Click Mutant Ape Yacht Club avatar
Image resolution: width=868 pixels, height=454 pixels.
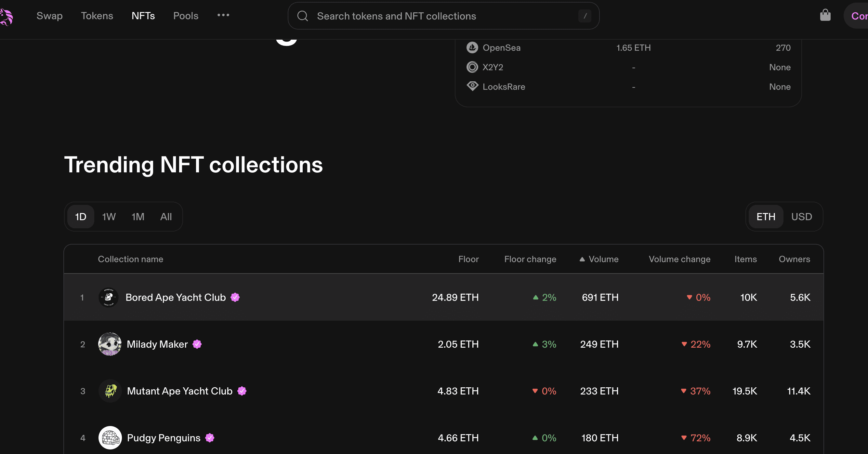coord(110,391)
